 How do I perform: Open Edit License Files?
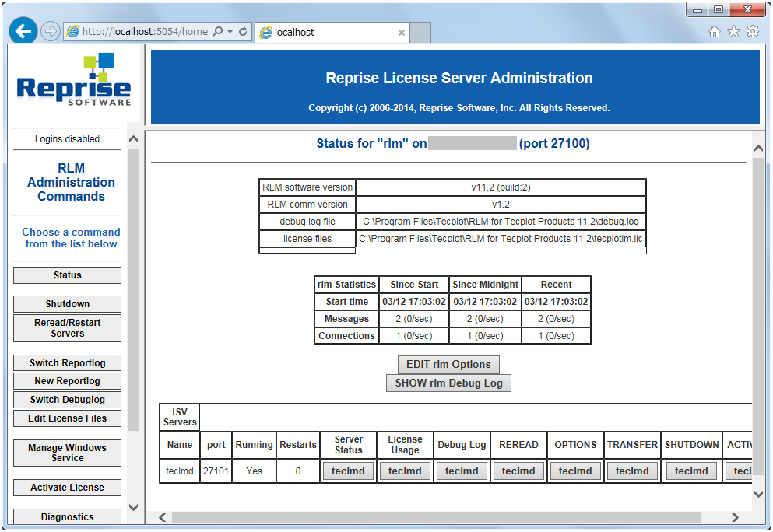click(67, 418)
